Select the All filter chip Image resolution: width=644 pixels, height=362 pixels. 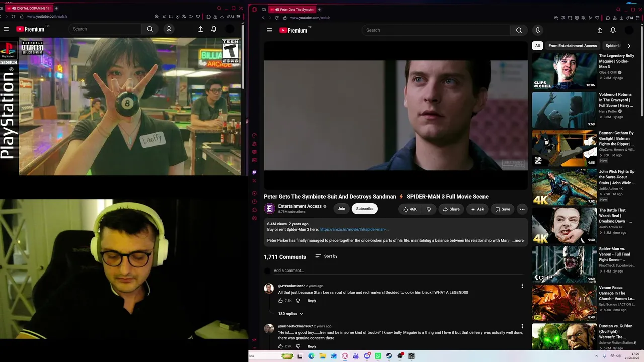[537, 46]
